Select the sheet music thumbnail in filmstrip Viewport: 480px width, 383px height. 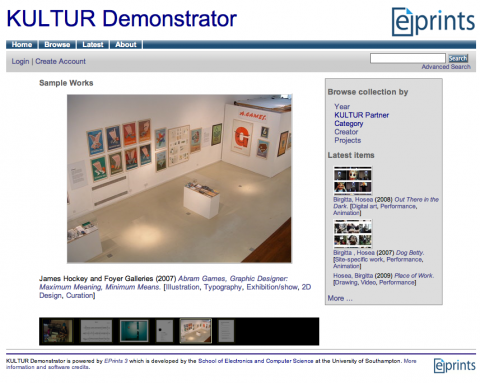96,331
